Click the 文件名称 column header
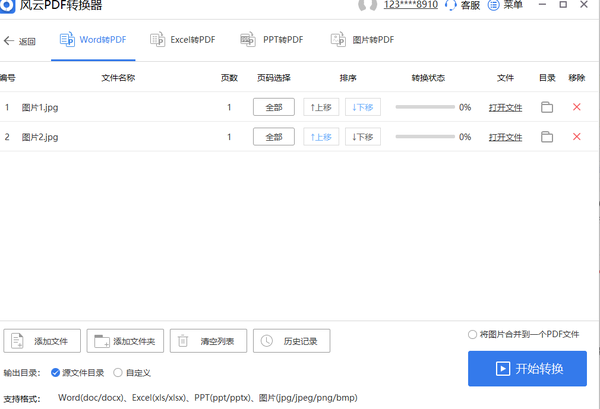This screenshot has height=409, width=600. [118, 78]
